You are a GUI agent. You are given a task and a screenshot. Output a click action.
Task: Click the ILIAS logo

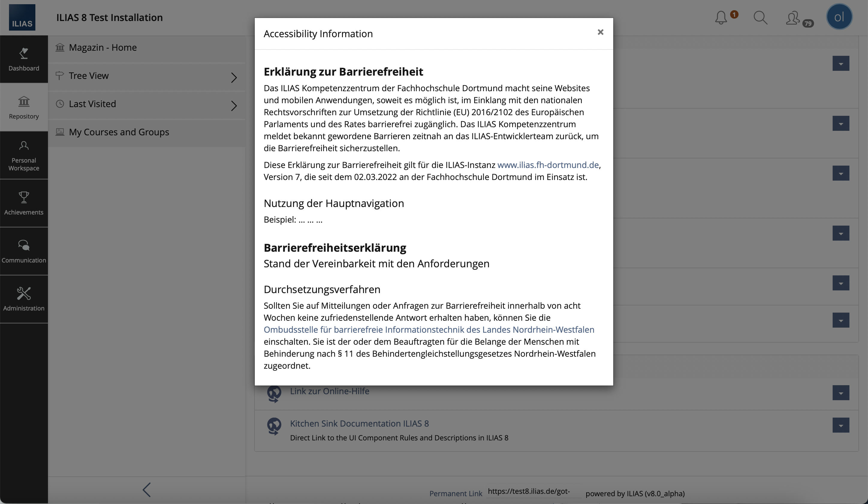(x=22, y=18)
